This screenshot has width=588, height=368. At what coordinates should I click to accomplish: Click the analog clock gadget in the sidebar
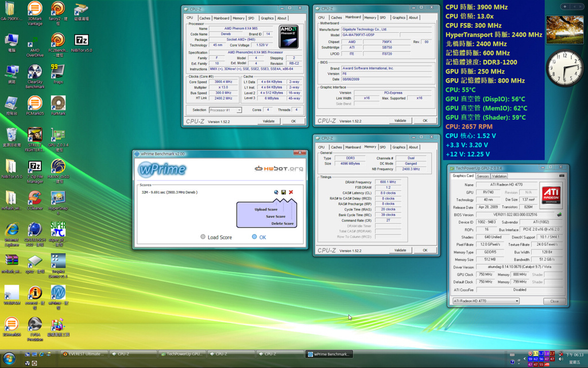coord(564,68)
